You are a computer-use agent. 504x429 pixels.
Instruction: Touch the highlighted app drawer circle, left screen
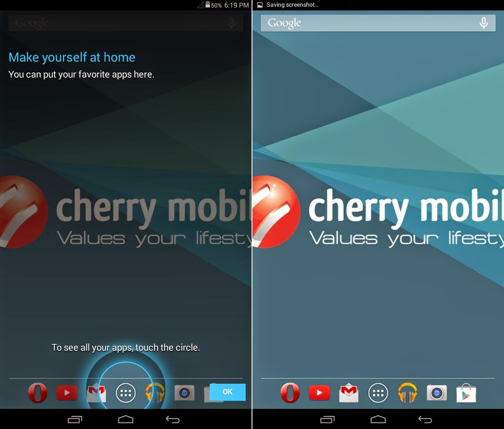pos(126,393)
